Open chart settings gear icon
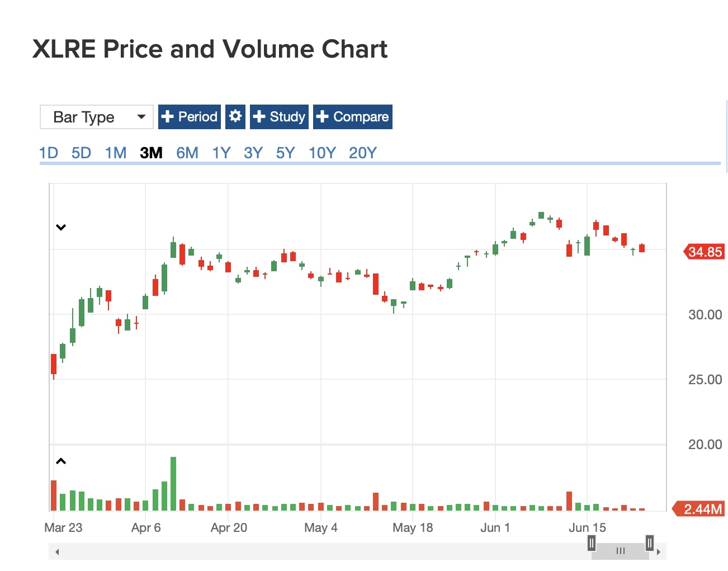The width and height of the screenshot is (728, 571). pyautogui.click(x=235, y=116)
